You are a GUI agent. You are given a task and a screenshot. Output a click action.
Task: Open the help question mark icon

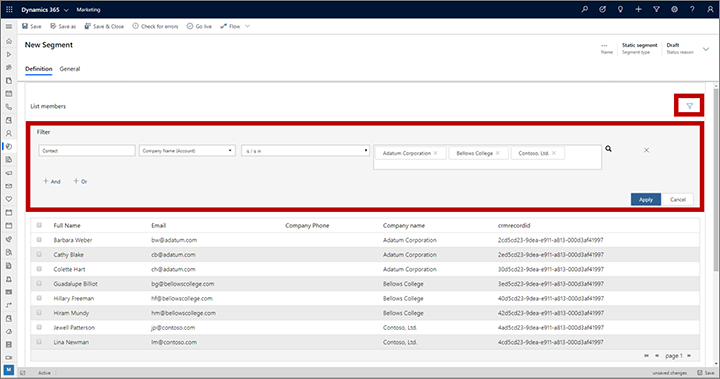(692, 9)
